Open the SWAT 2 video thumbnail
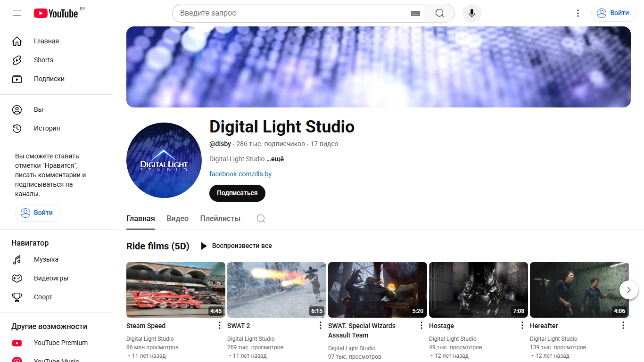The image size is (644, 362). [277, 290]
